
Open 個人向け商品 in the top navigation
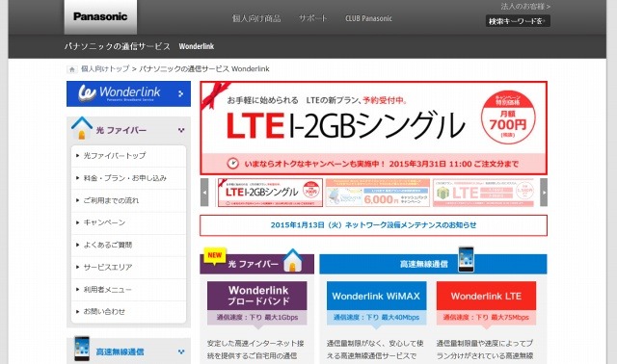[256, 18]
